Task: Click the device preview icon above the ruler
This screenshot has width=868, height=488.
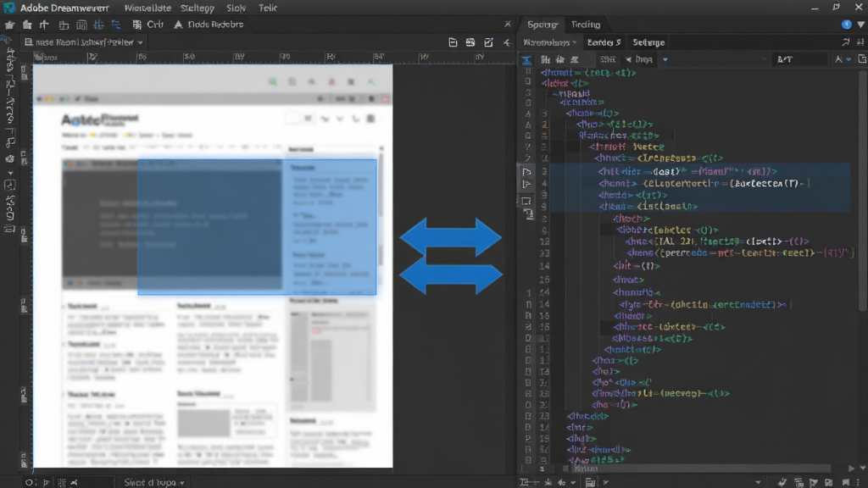Action: (x=470, y=42)
